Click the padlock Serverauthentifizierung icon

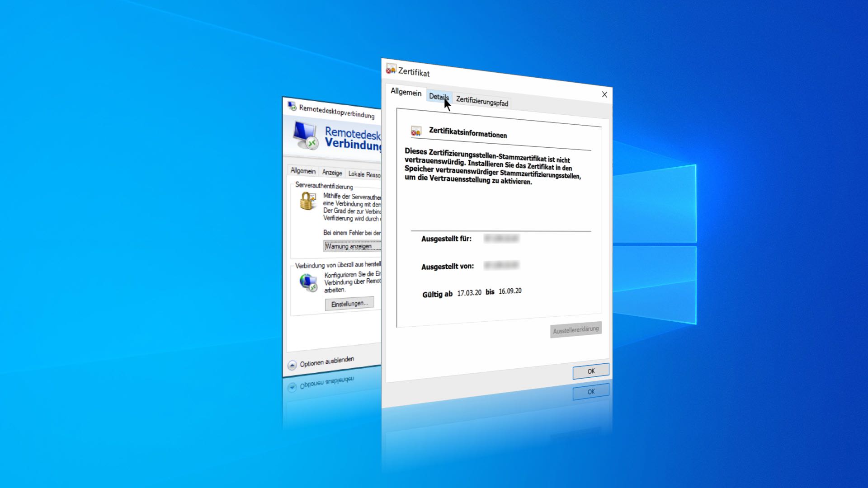tap(307, 201)
